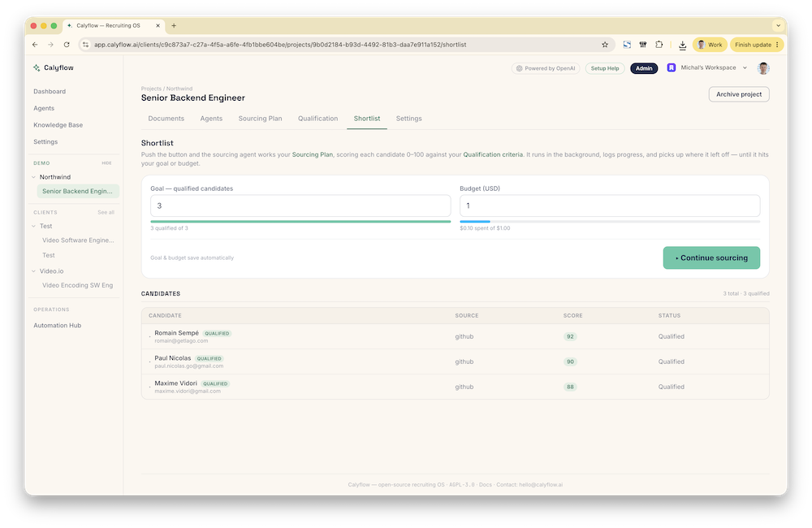Follow Sourcing Plan link in description
This screenshot has width=812, height=528.
[x=313, y=155]
